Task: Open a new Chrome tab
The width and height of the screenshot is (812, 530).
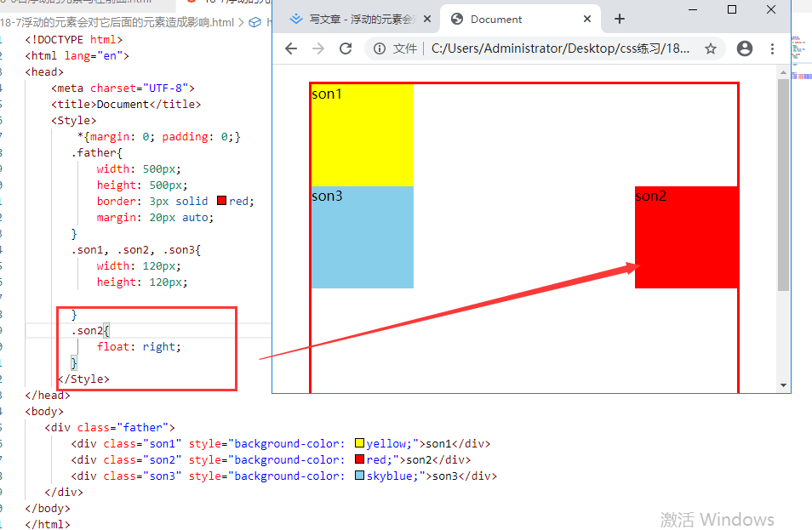Action: pyautogui.click(x=620, y=20)
